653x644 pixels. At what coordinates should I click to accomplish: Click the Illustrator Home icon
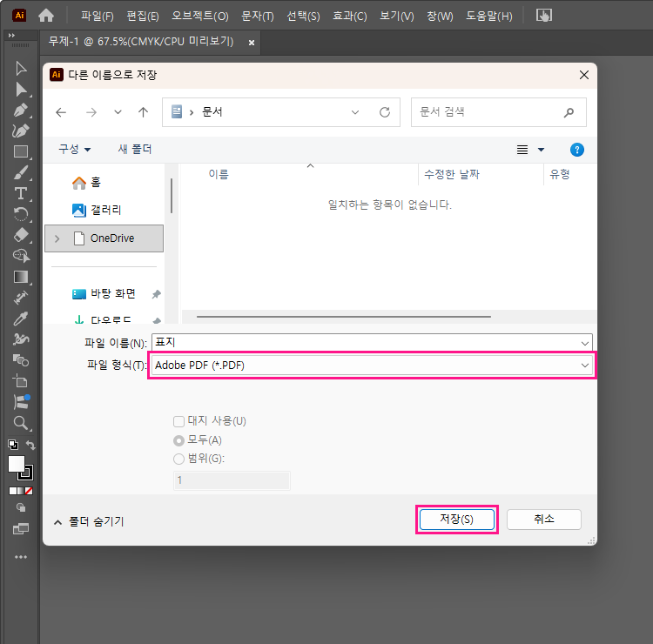46,16
